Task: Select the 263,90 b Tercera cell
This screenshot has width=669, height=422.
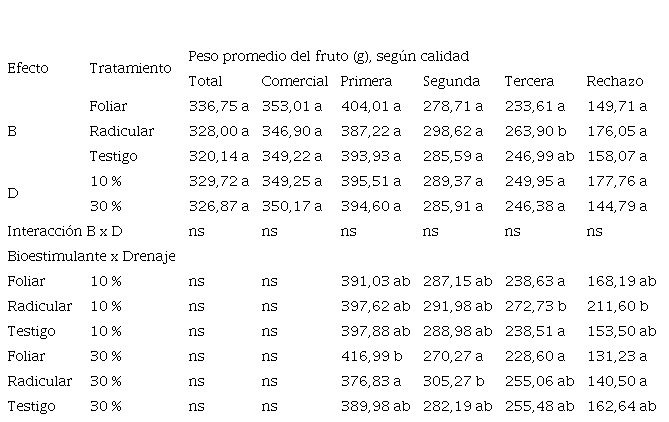Action: (535, 131)
